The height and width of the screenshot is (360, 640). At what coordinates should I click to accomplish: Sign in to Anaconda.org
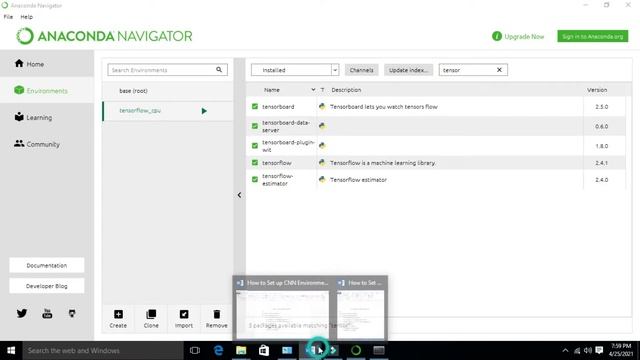click(593, 36)
